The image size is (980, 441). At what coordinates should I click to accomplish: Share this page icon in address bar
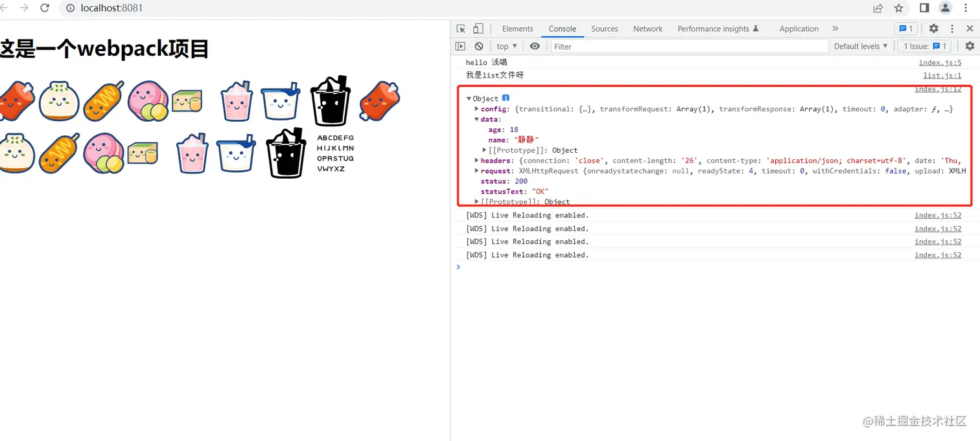point(878,8)
